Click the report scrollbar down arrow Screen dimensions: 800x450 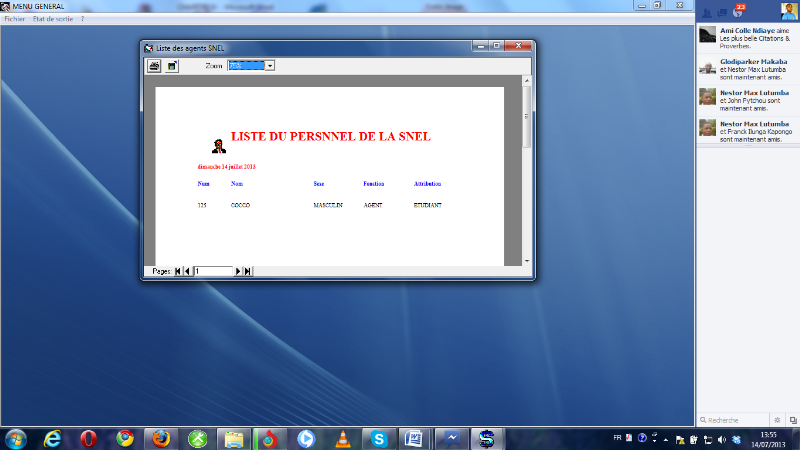527,261
